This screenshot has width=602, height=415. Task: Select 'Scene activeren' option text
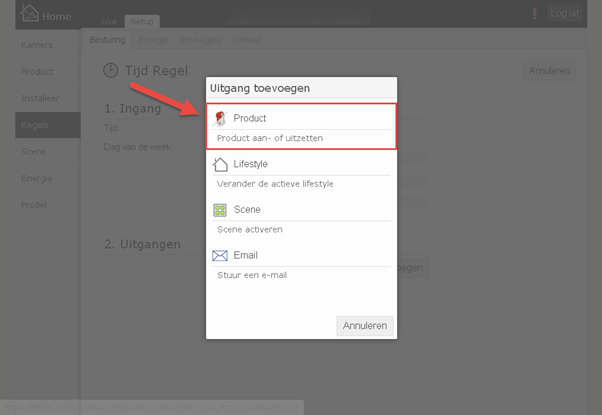pyautogui.click(x=250, y=230)
